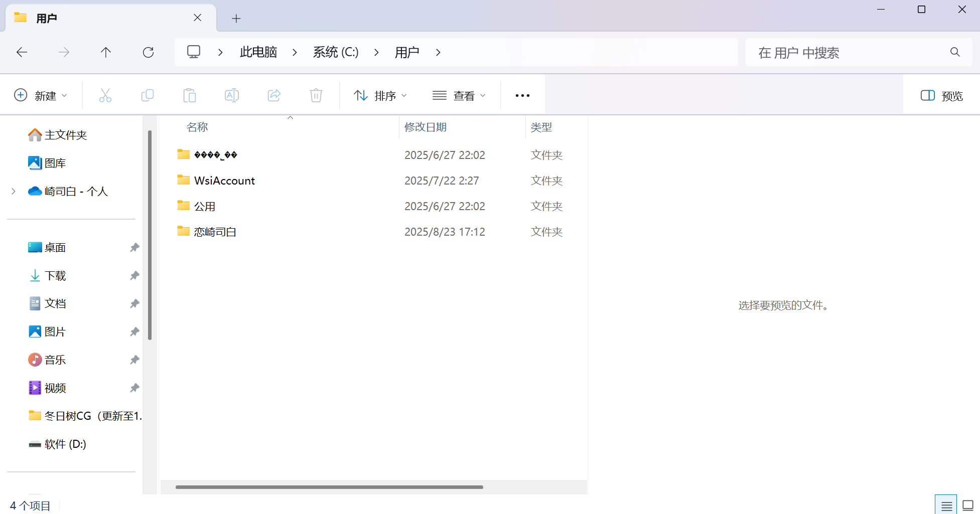This screenshot has height=514, width=980.
Task: Select 崎司白 - 个人 in the sidebar
Action: (x=68, y=191)
